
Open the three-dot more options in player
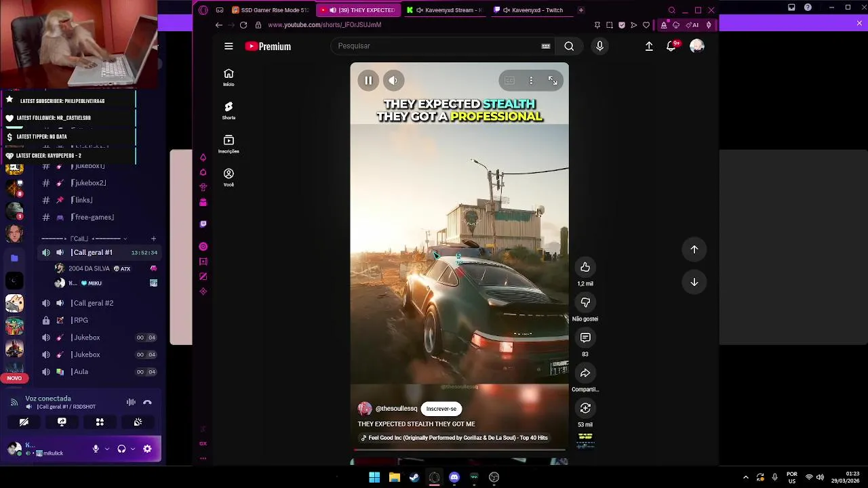click(531, 81)
